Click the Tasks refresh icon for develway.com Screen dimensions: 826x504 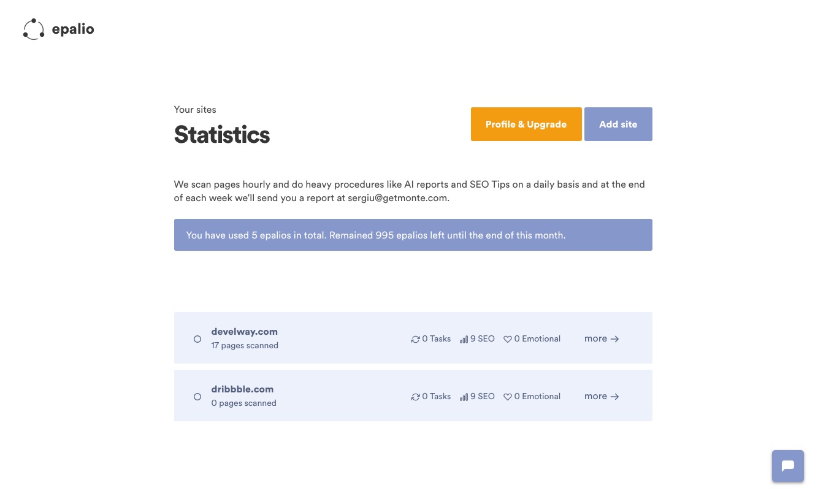tap(415, 339)
